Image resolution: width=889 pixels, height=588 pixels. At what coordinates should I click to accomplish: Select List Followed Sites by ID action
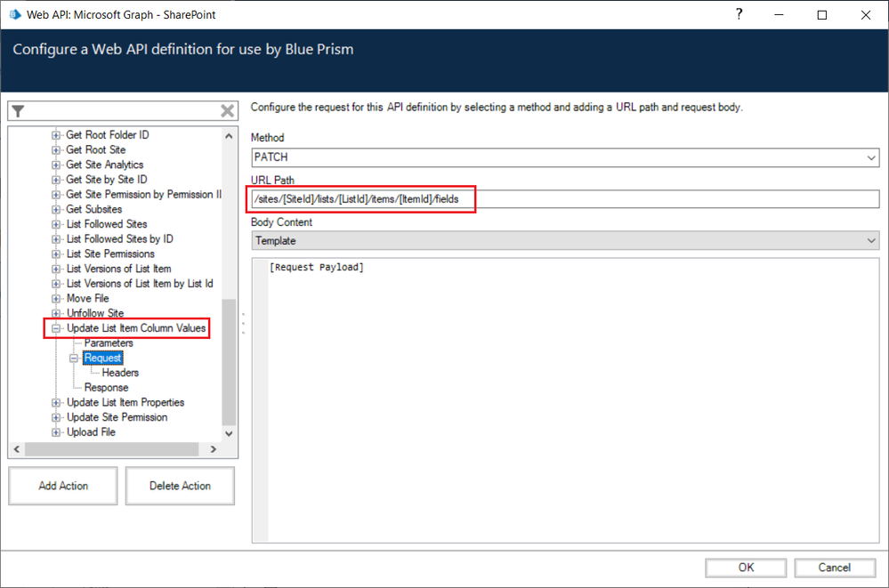(119, 238)
